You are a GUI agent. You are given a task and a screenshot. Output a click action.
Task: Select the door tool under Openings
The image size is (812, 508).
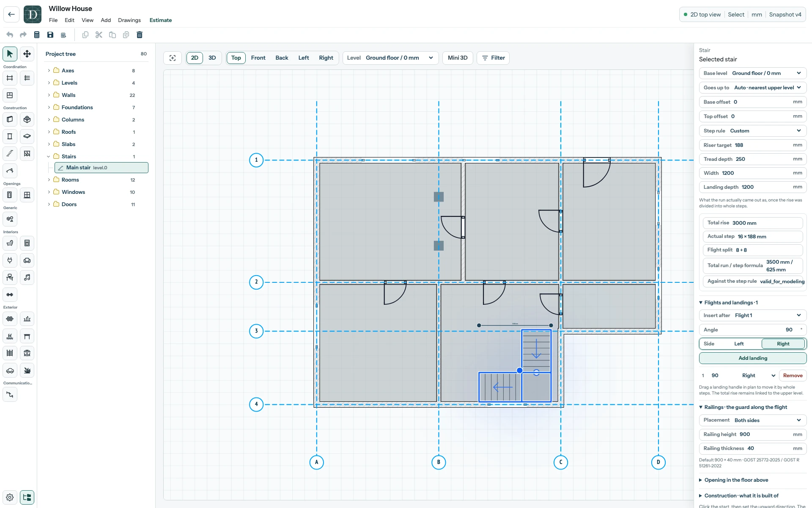10,195
